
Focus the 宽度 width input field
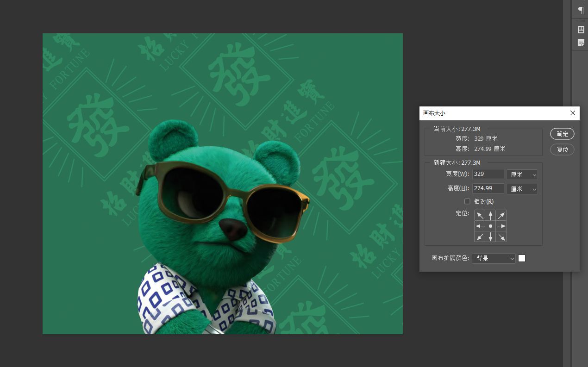point(488,174)
